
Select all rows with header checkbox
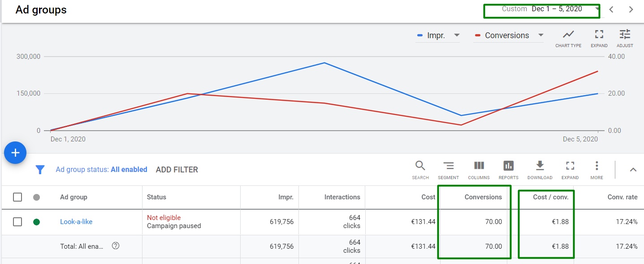17,197
